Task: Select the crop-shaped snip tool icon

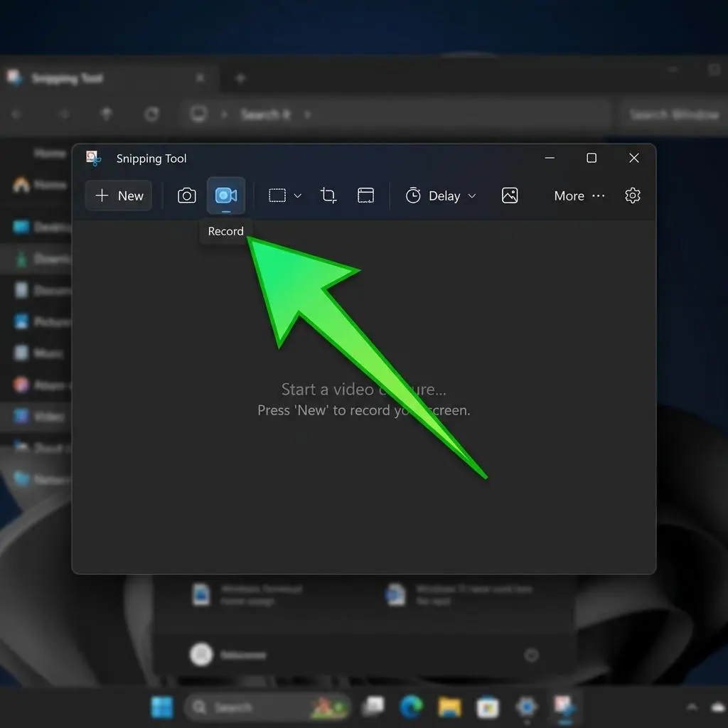Action: (328, 196)
